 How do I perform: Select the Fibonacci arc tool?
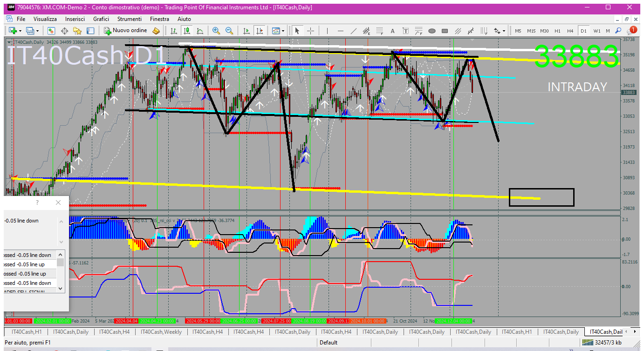[418, 31]
